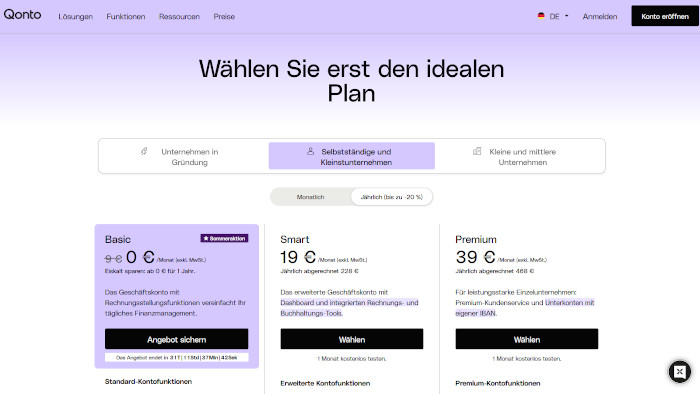Click 'Jährlich abgerechnet 468 €' text
The width and height of the screenshot is (700, 394).
pyautogui.click(x=495, y=271)
